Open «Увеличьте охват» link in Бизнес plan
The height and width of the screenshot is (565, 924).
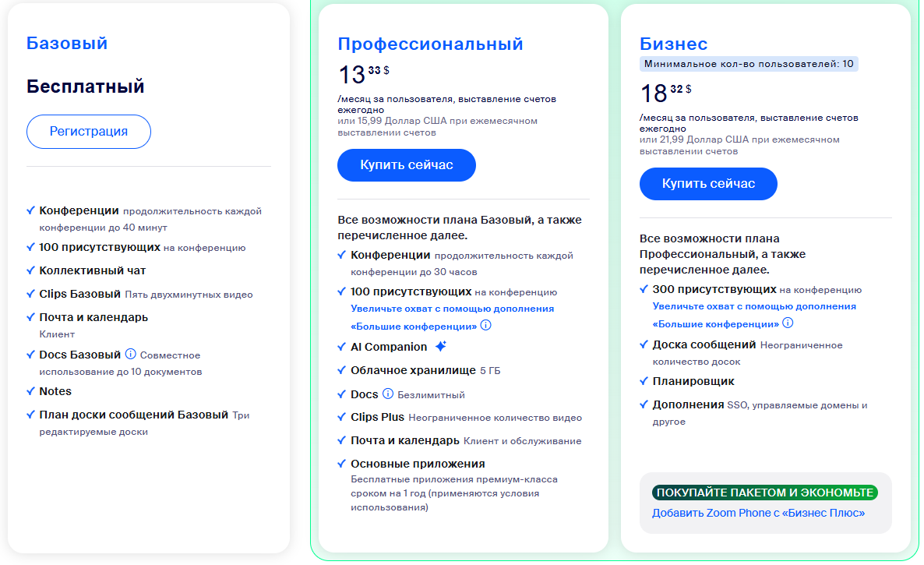754,306
